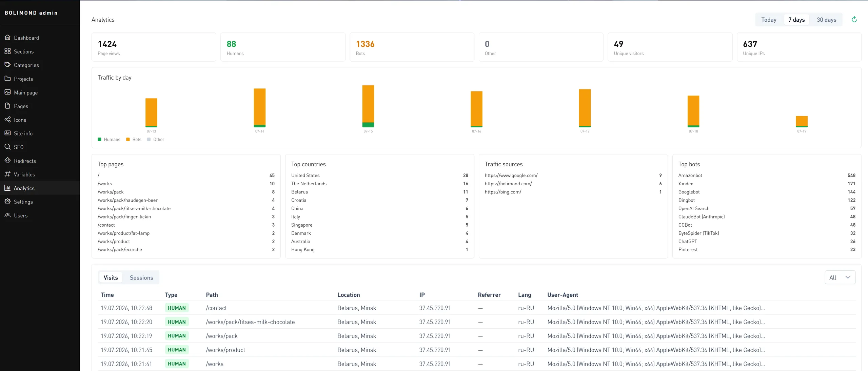Screen dimensions: 868x371
Task: Click the Humans 88 stat card
Action: click(283, 47)
